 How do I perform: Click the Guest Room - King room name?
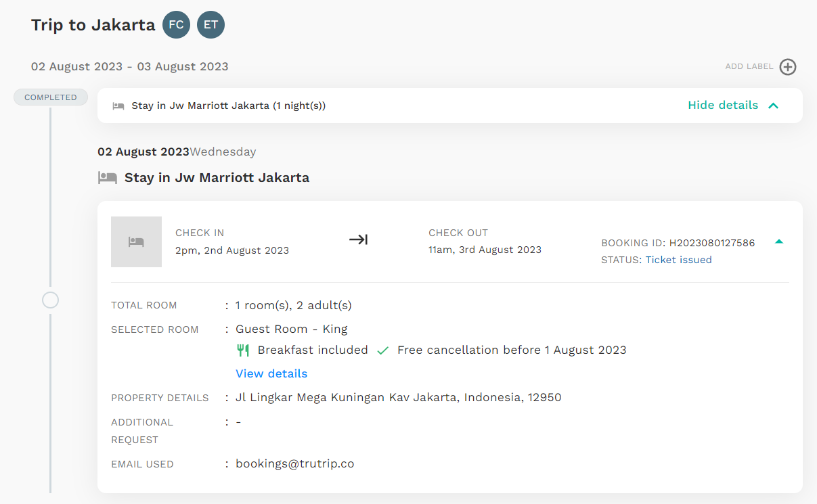click(291, 329)
